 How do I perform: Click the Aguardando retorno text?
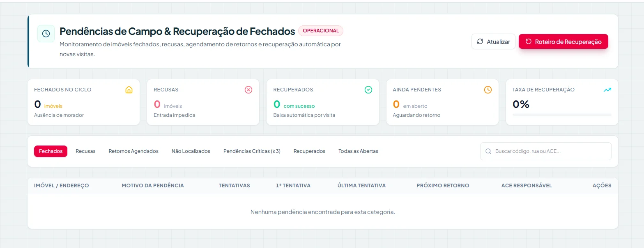coord(416,115)
